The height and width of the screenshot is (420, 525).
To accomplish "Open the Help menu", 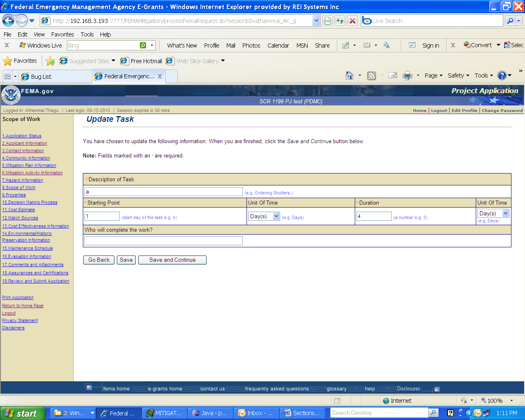I will coord(105,34).
